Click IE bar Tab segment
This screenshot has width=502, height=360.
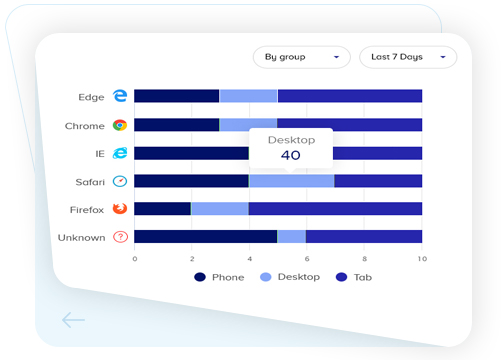pyautogui.click(x=378, y=153)
